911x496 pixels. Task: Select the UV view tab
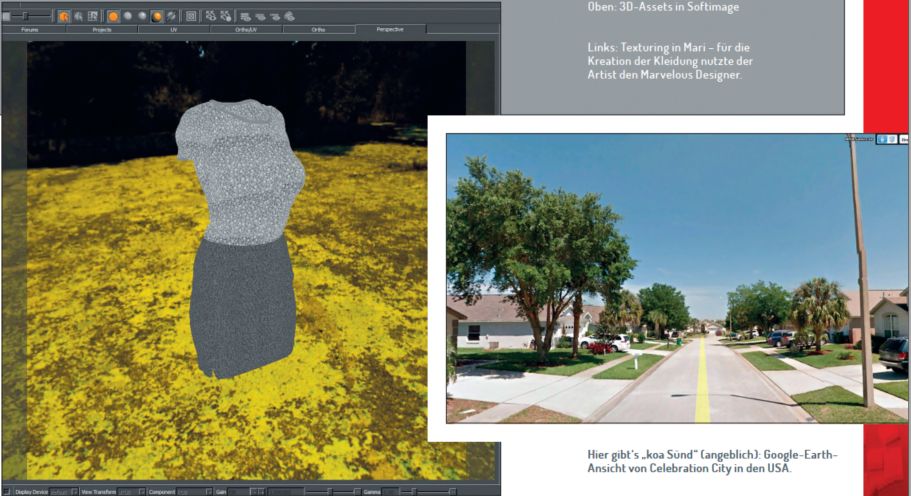tap(173, 30)
